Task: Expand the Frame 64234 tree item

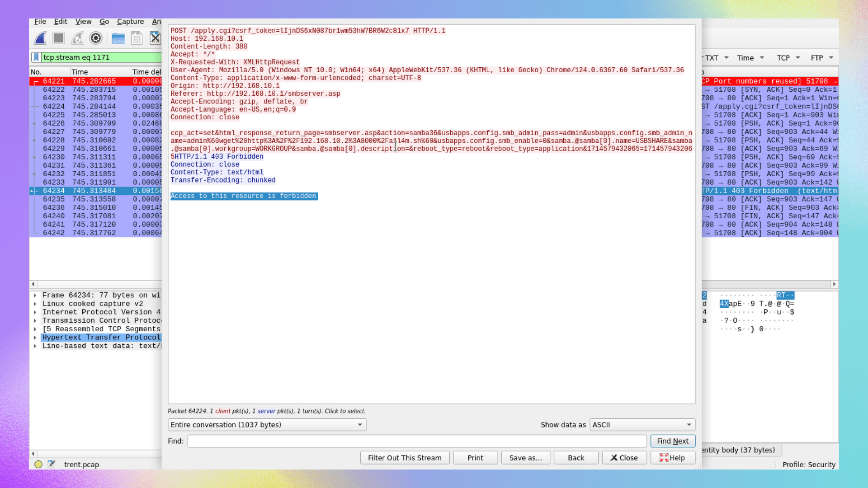Action: pos(35,295)
